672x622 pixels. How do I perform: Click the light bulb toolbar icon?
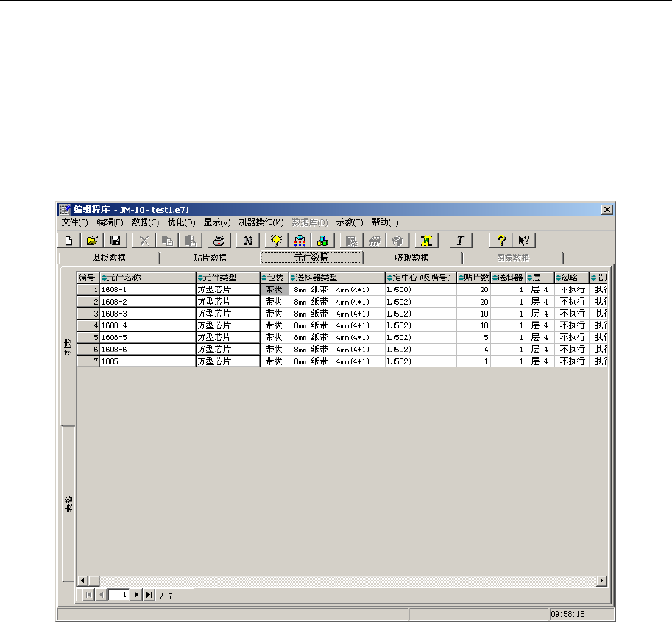tap(276, 240)
